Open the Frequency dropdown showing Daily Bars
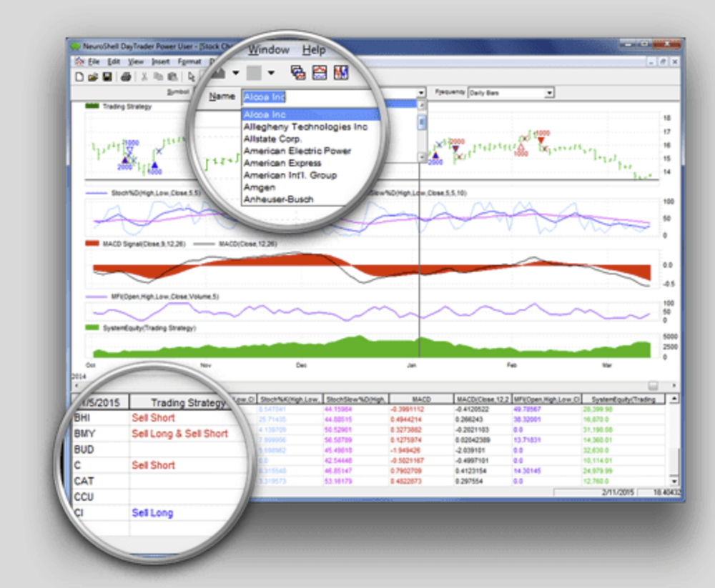 click(548, 92)
